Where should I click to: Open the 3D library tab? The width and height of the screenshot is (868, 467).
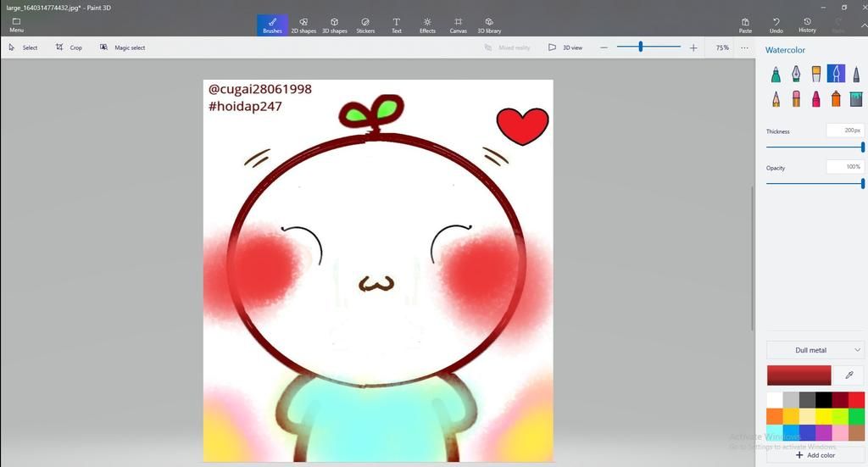[489, 25]
